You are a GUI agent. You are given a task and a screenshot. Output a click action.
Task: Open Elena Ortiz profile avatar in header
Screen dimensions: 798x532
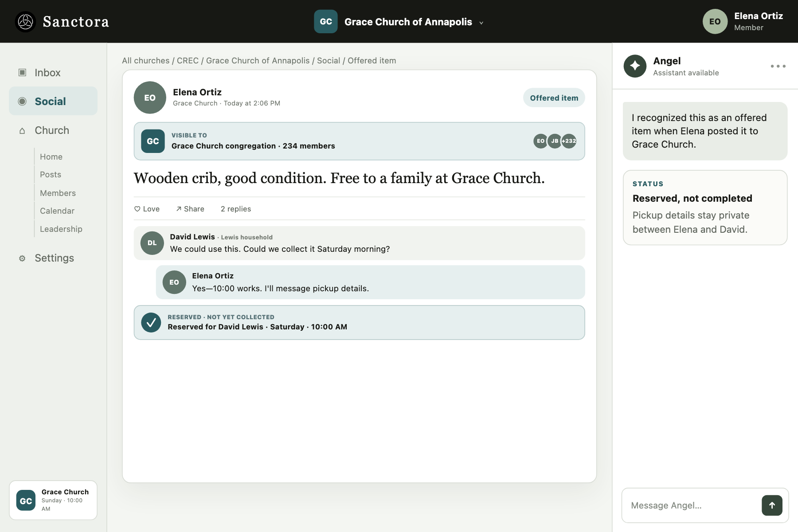pos(715,22)
